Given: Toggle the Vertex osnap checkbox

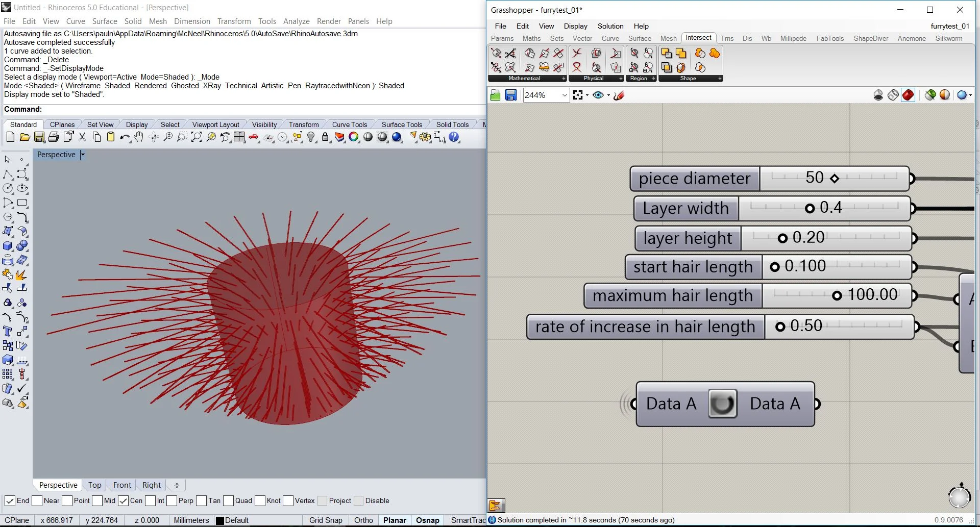Looking at the screenshot, I should coord(288,501).
